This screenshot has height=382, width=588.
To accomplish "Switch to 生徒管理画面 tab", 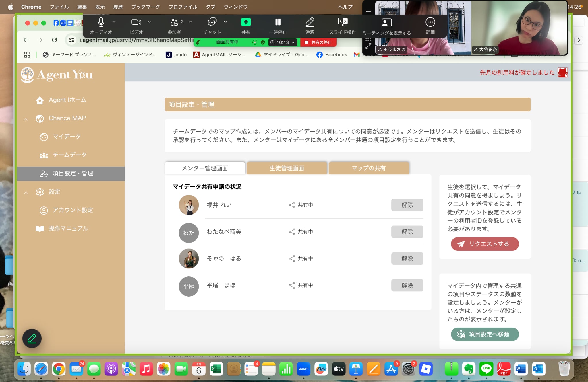I will click(x=287, y=168).
